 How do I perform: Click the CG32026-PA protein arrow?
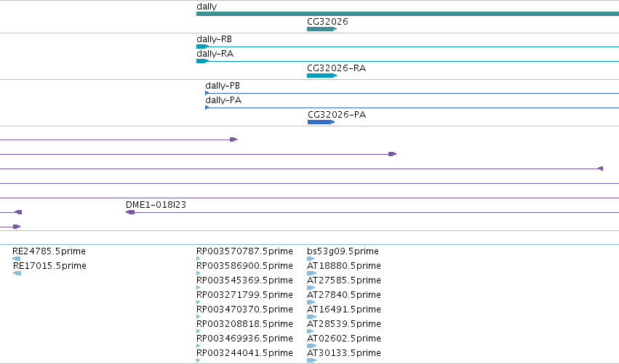[321, 122]
